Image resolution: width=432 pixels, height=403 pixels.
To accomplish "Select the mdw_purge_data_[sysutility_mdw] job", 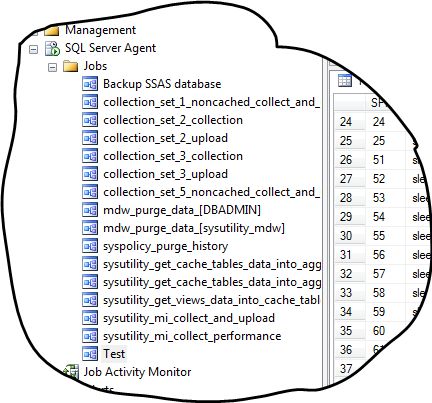I will click(x=194, y=228).
